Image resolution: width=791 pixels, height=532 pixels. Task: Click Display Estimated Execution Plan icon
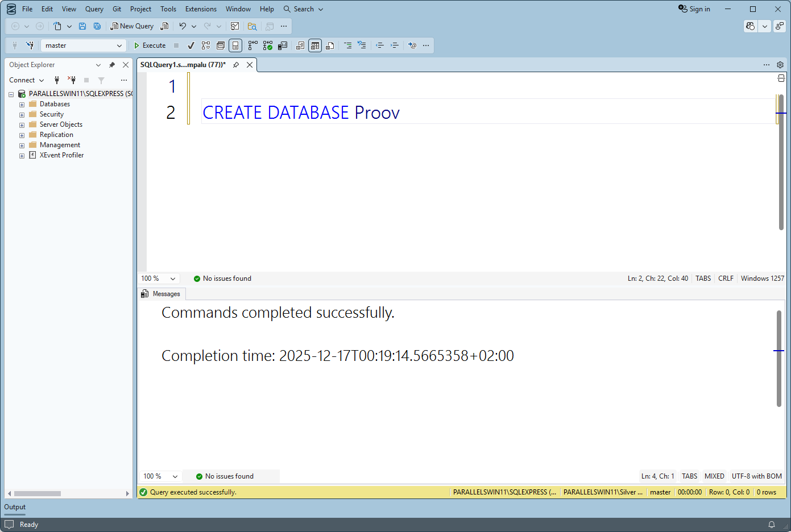click(206, 45)
